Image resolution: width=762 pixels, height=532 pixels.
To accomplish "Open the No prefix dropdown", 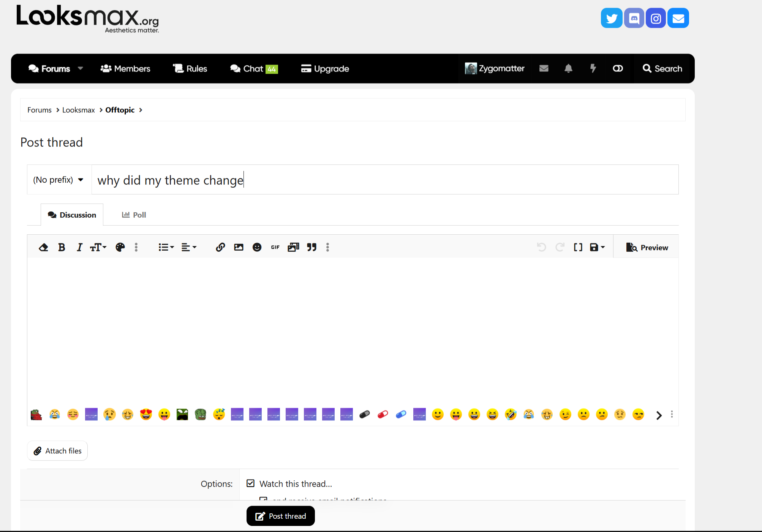I will (x=58, y=180).
